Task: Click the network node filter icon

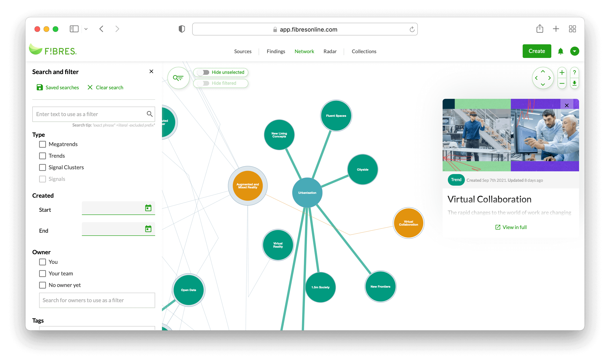Action: click(x=178, y=77)
